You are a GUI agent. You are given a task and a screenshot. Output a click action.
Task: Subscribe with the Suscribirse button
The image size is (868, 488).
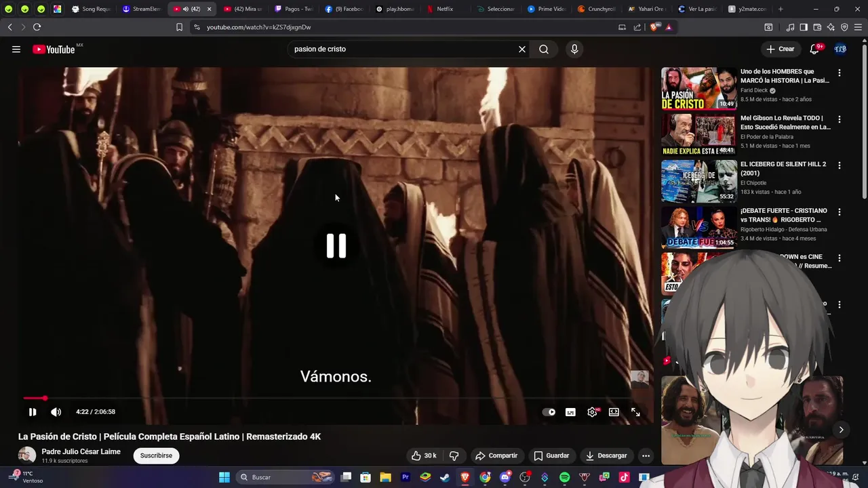point(156,455)
